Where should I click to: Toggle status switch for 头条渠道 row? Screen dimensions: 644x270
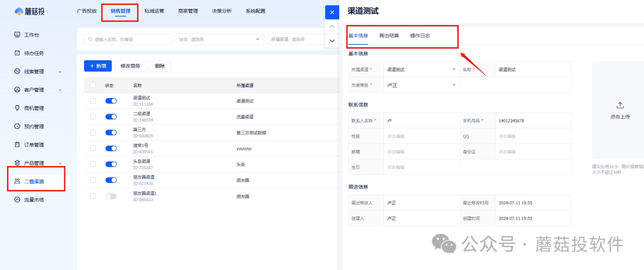point(111,164)
